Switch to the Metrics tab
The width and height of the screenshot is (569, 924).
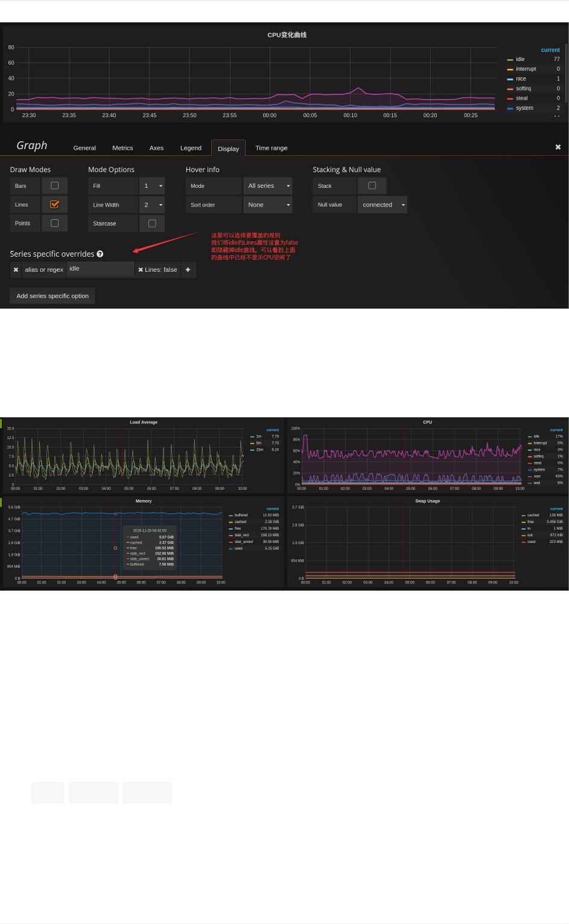coord(122,148)
